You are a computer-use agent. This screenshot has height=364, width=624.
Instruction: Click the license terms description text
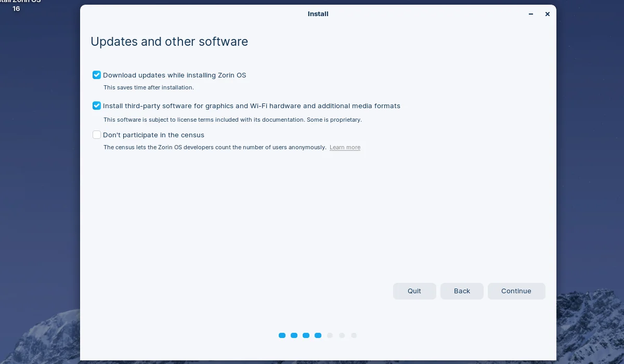232,120
